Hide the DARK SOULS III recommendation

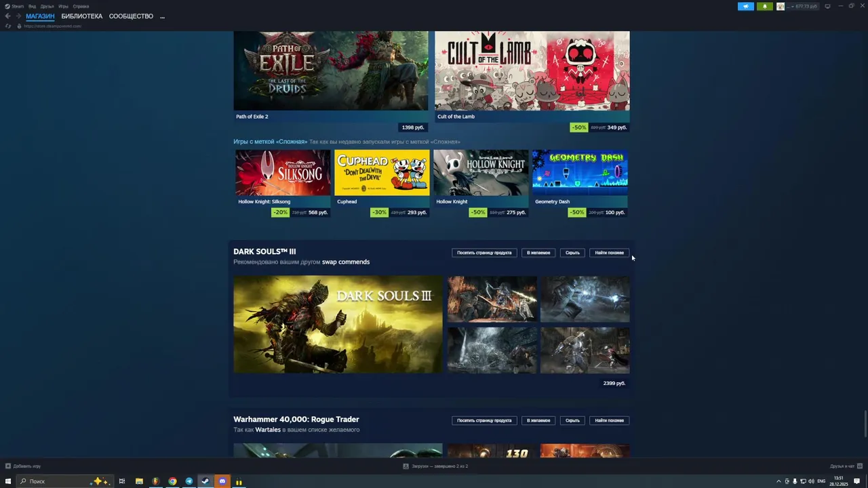(572, 253)
